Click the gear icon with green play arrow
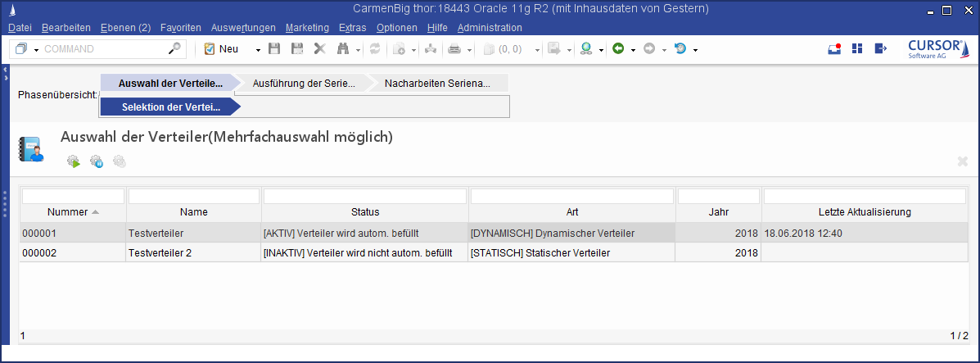 [x=74, y=162]
